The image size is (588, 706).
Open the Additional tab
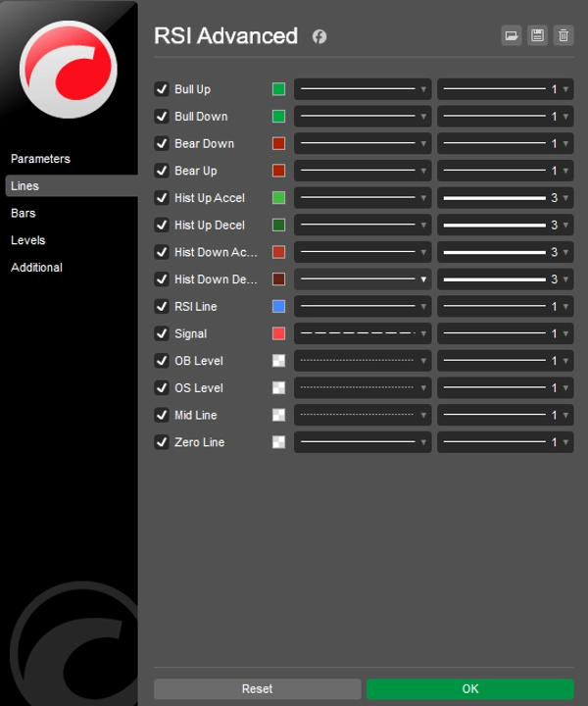tap(36, 268)
